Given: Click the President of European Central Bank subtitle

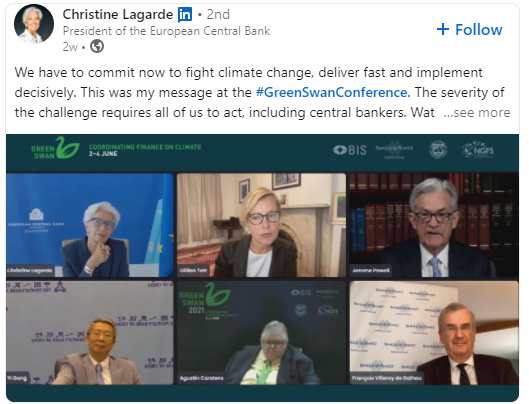Looking at the screenshot, I should click(166, 31).
